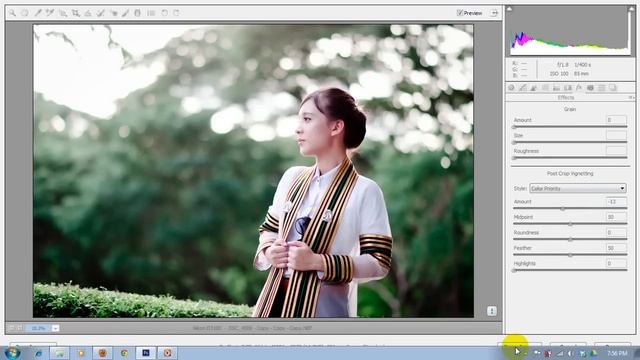The height and width of the screenshot is (360, 640).
Task: Open the Detail panel tab
Action: [x=534, y=88]
